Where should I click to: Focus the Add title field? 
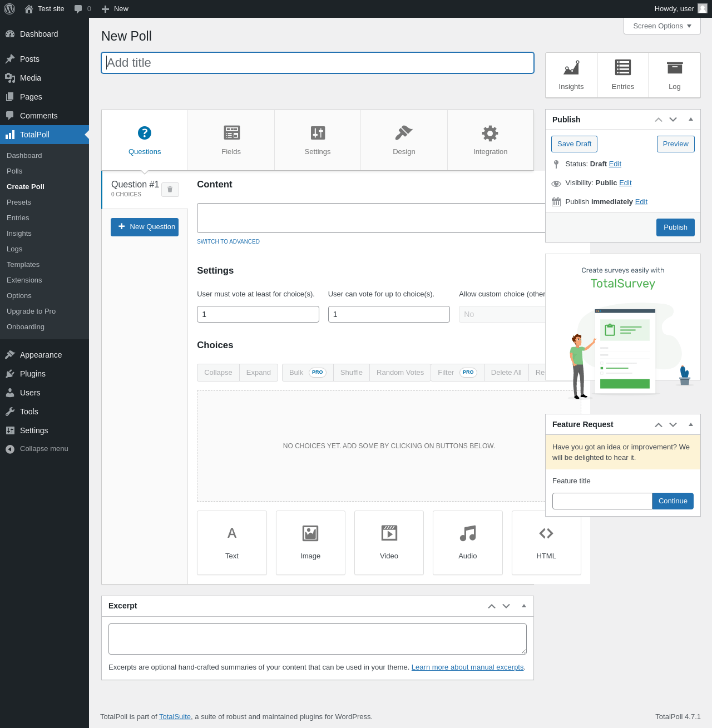point(318,63)
